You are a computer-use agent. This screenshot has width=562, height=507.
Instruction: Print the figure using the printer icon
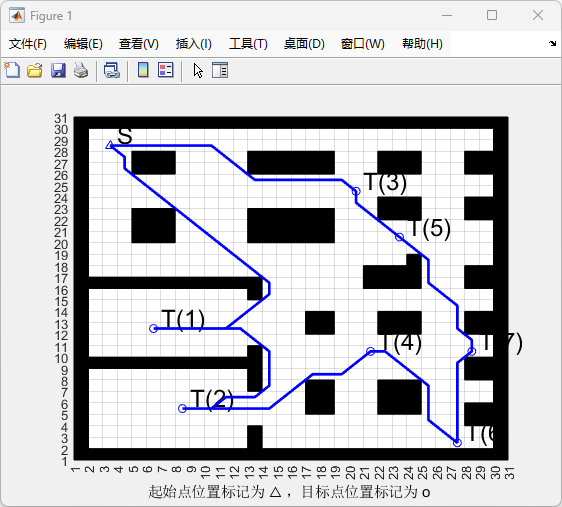(81, 70)
